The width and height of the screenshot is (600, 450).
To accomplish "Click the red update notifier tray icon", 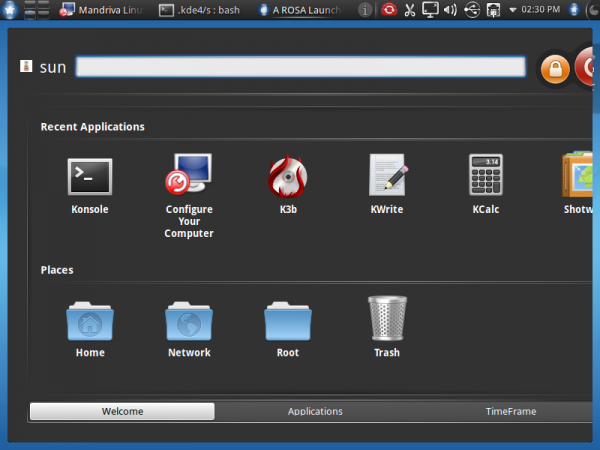I will pyautogui.click(x=389, y=10).
